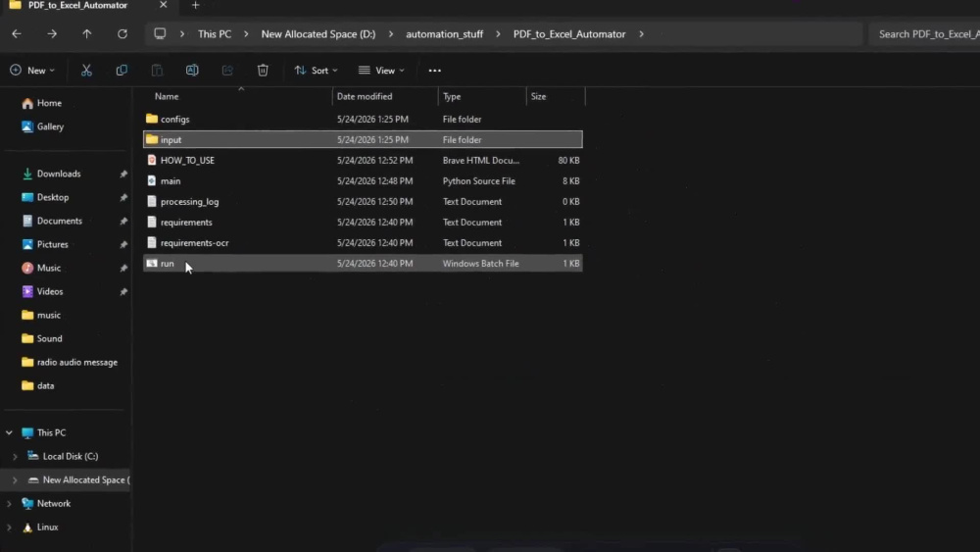This screenshot has width=980, height=552.
Task: Open the Sort dropdown menu
Action: (317, 70)
